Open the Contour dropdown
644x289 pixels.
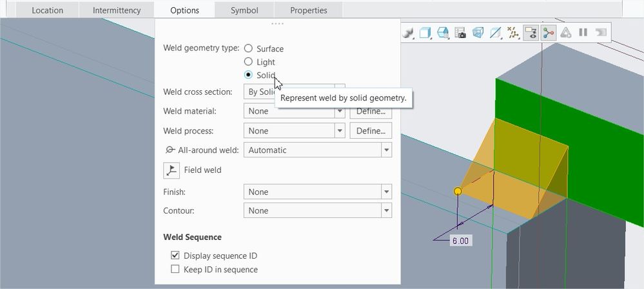tap(386, 211)
